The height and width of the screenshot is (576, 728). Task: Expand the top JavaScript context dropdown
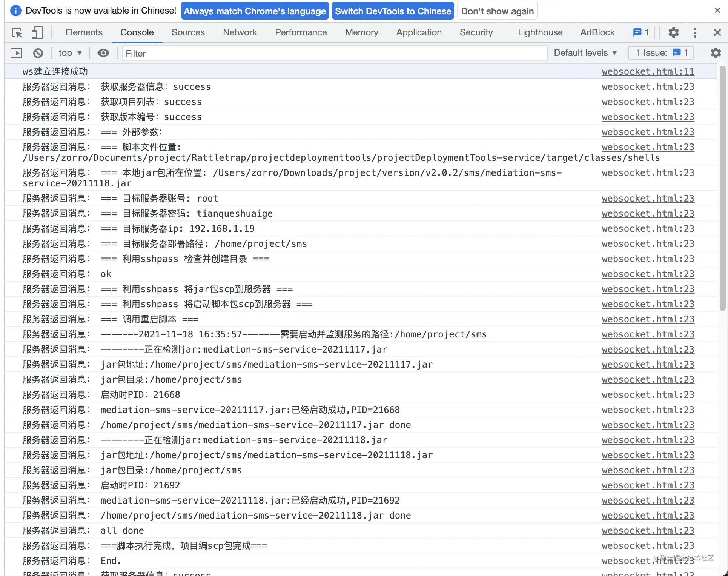point(70,53)
